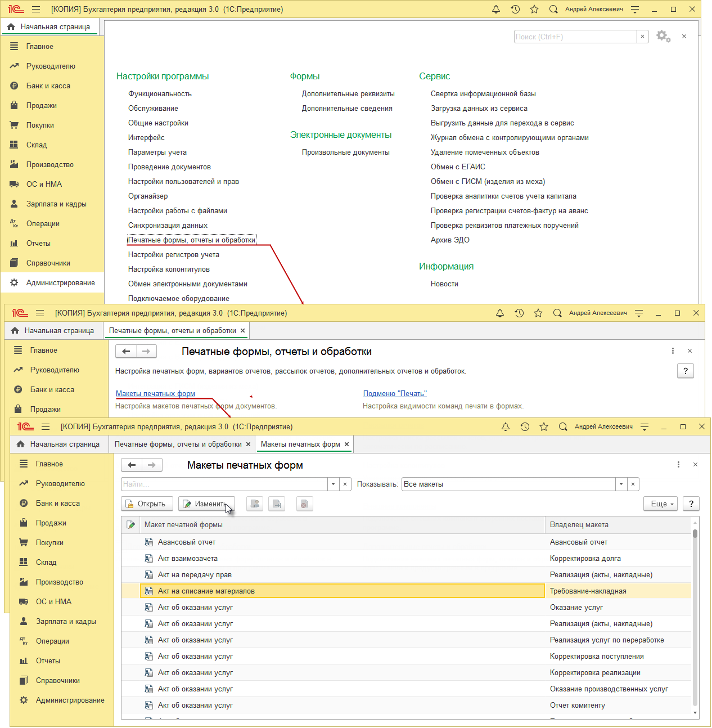Click the greyed arrow-to-page toolbar icon after Изменить
This screenshot has height=728, width=712.
(x=277, y=504)
